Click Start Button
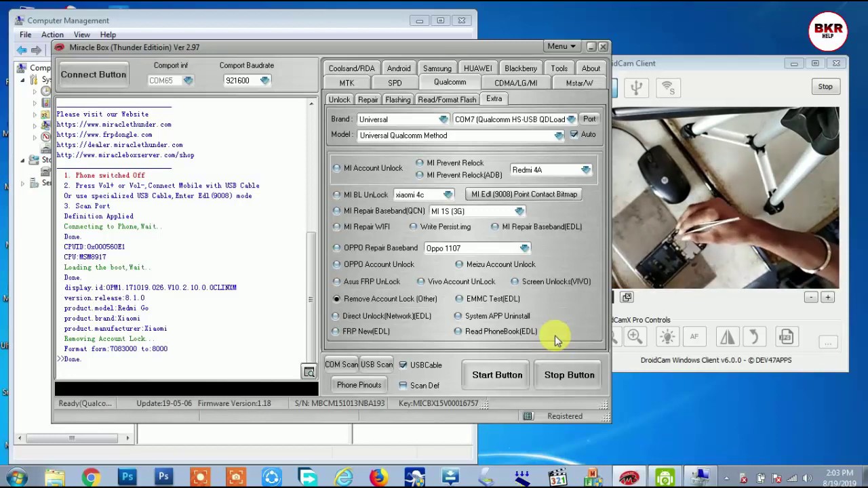The width and height of the screenshot is (868, 488). [x=497, y=375]
